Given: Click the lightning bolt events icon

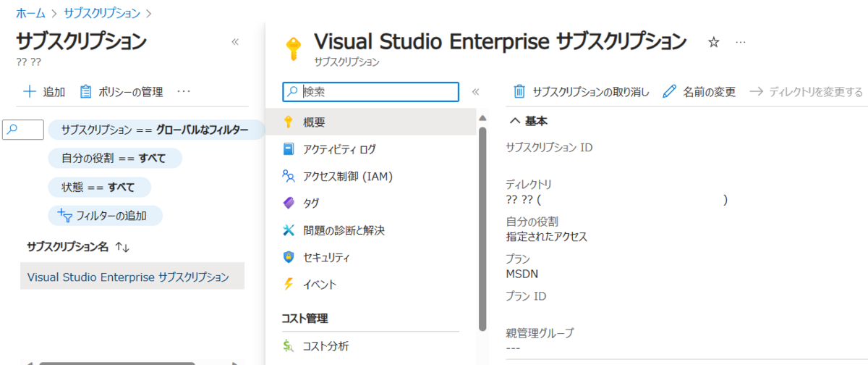Looking at the screenshot, I should 289,284.
